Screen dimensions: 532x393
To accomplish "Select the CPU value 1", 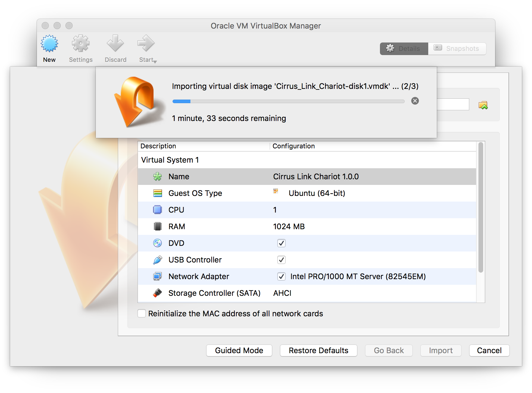I will tap(275, 210).
